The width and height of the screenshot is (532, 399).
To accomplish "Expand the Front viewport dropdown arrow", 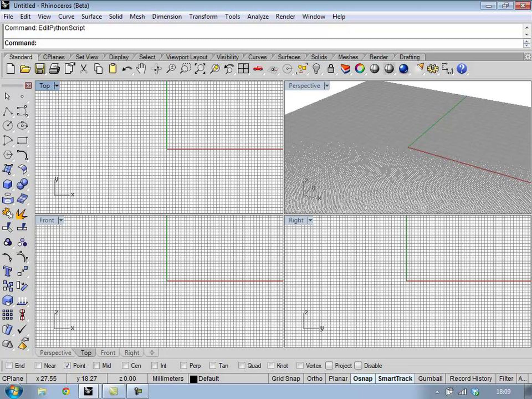I will pyautogui.click(x=61, y=220).
